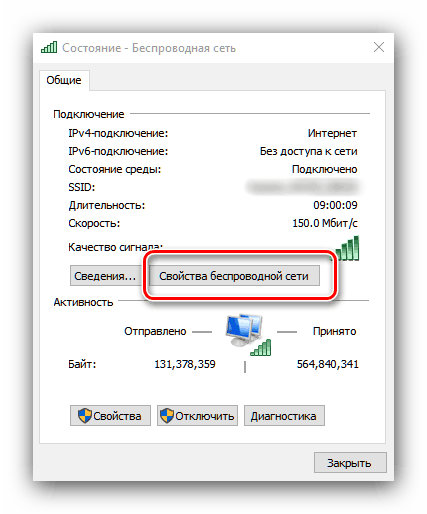Click the Скорость value 150.0 Мбит/с
Image resolution: width=427 pixels, height=514 pixels.
pyautogui.click(x=325, y=223)
